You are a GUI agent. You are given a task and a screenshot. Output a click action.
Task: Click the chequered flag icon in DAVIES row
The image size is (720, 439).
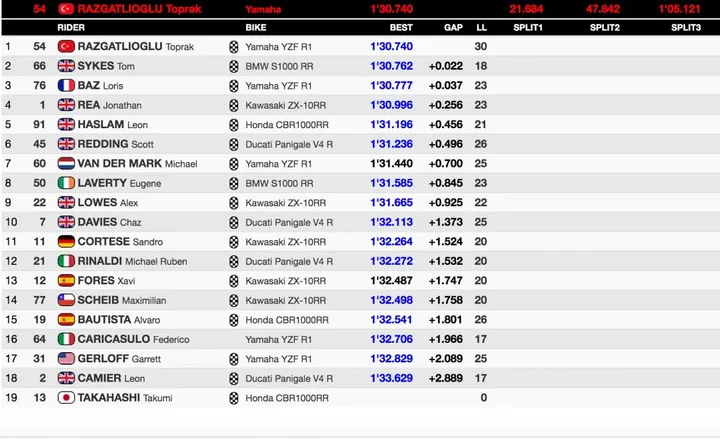(234, 222)
